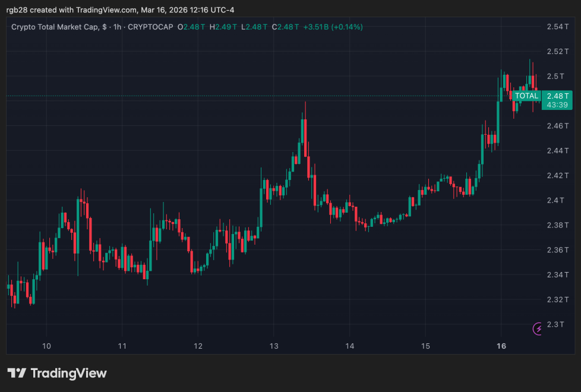Toggle the last value label on price scale

click(557, 96)
